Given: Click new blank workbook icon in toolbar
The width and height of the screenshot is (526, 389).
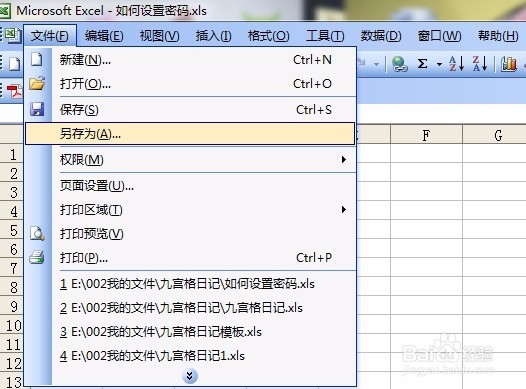Looking at the screenshot, I should [14, 64].
